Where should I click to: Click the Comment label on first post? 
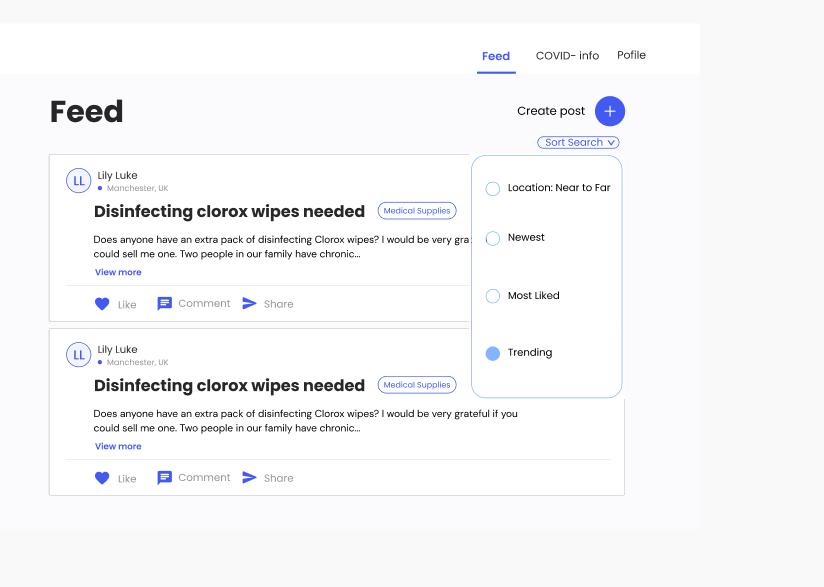tap(204, 303)
